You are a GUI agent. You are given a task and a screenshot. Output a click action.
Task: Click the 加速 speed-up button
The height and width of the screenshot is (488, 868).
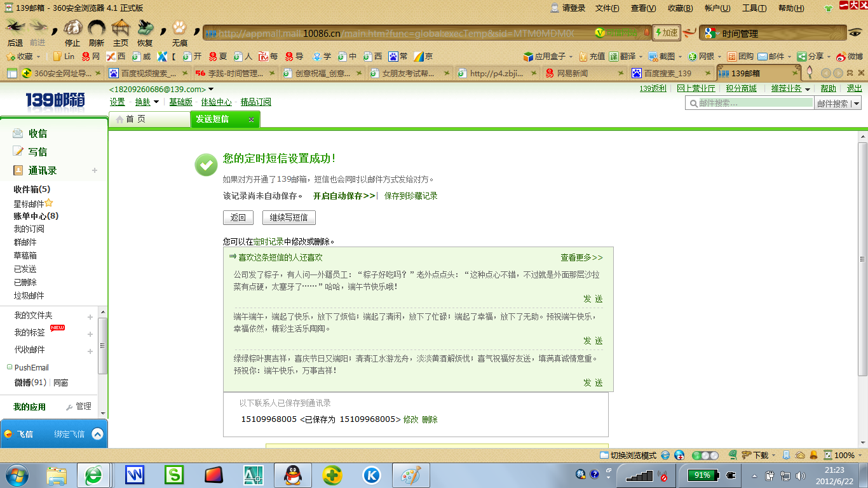coord(667,32)
